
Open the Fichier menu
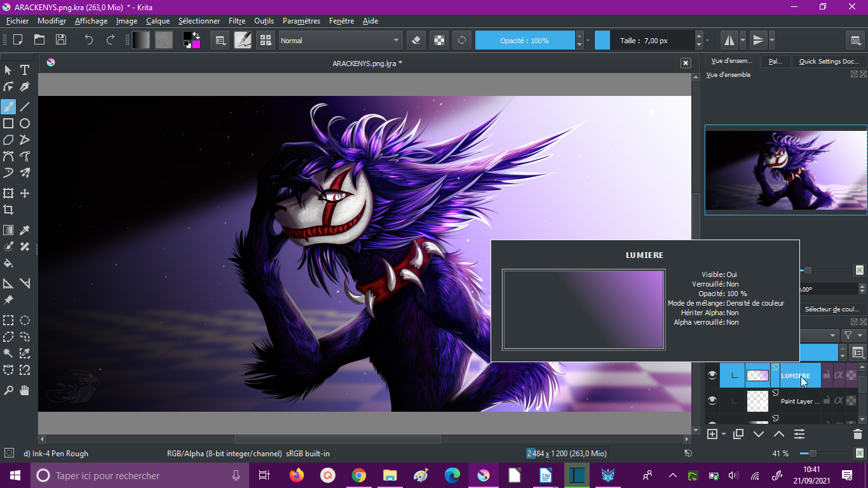pos(17,21)
